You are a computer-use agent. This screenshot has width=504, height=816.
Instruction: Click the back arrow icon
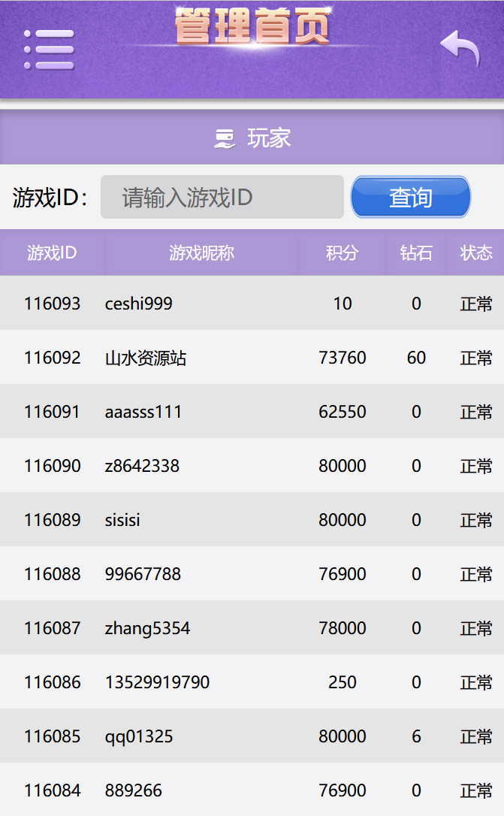point(460,48)
